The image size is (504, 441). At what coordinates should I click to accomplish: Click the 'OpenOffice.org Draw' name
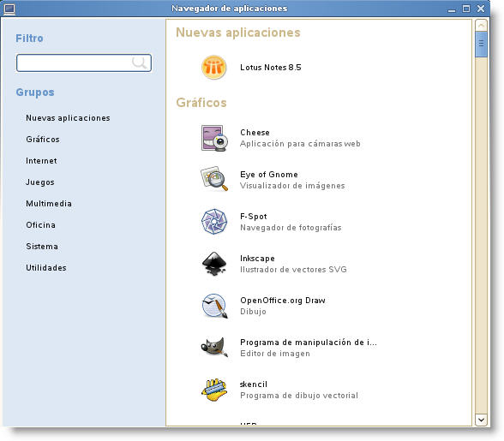click(x=283, y=301)
